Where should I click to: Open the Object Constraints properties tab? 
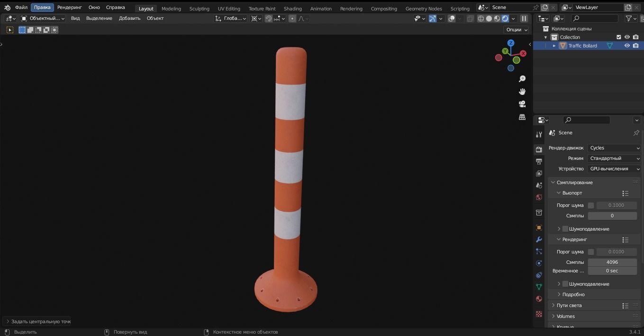(x=539, y=275)
